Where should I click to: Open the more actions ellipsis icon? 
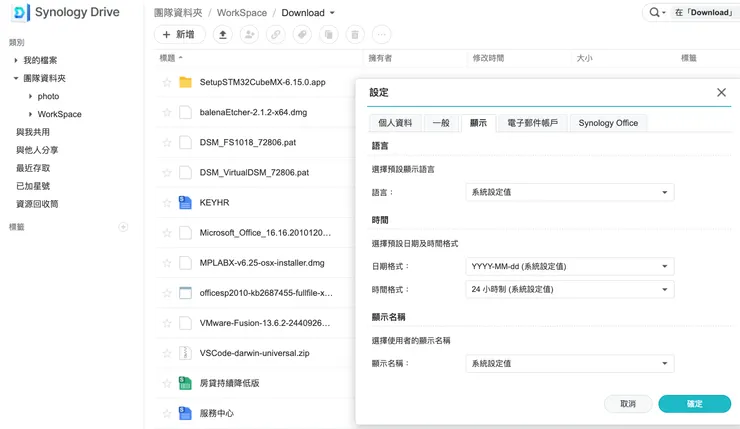[381, 34]
